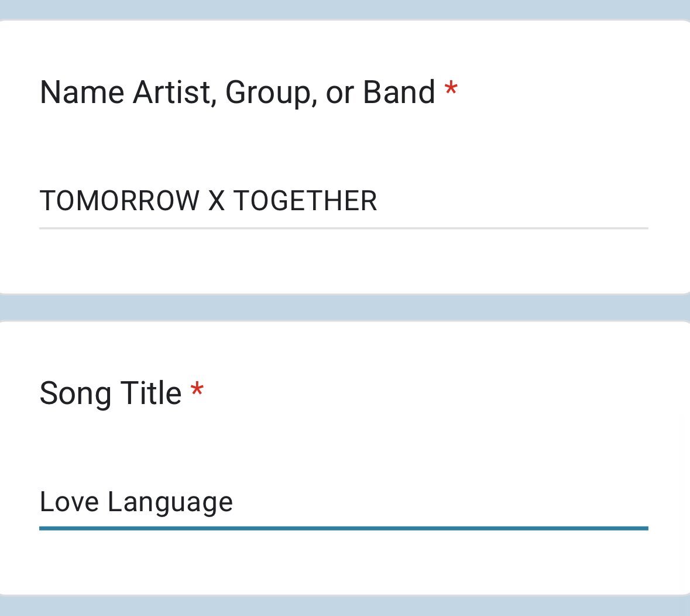Image resolution: width=690 pixels, height=616 pixels.
Task: Click the gray underline below the artist field
Action: [x=344, y=228]
